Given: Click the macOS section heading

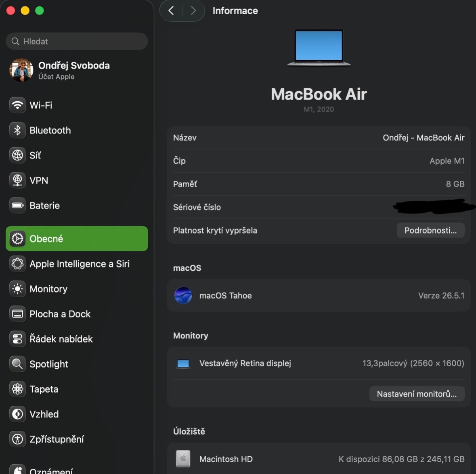Looking at the screenshot, I should [x=187, y=268].
